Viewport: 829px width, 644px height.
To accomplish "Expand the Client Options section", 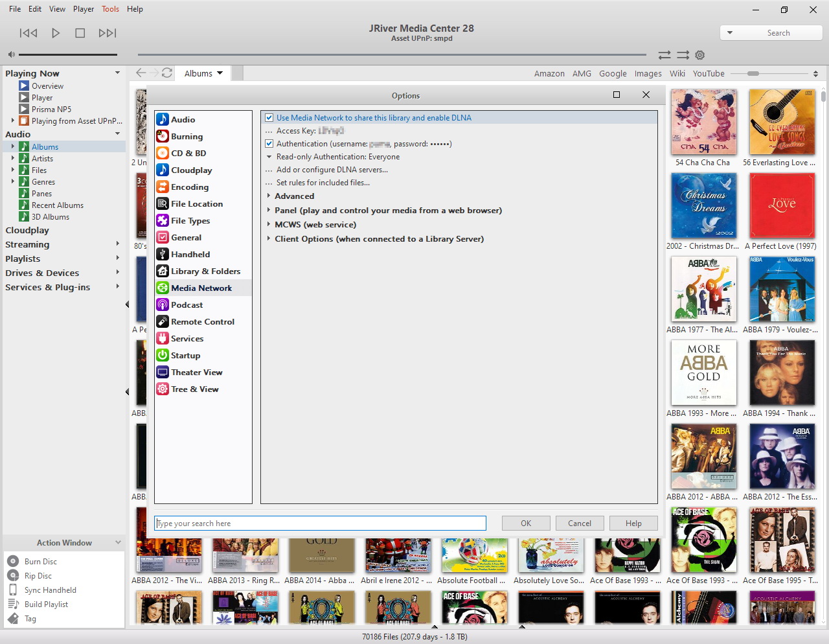I will pyautogui.click(x=269, y=238).
